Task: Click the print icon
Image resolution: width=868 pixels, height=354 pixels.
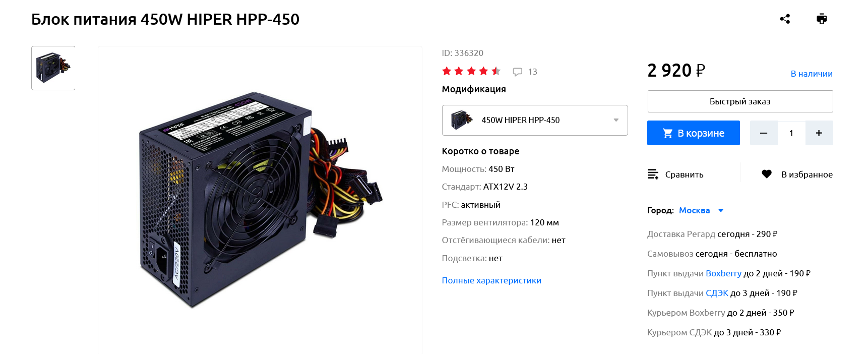Action: click(822, 19)
